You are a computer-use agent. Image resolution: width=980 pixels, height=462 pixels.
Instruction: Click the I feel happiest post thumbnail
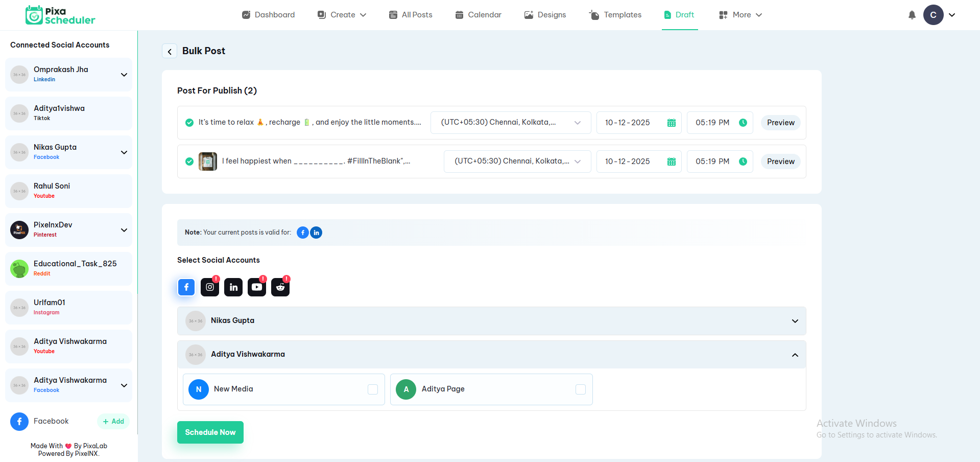[207, 161]
